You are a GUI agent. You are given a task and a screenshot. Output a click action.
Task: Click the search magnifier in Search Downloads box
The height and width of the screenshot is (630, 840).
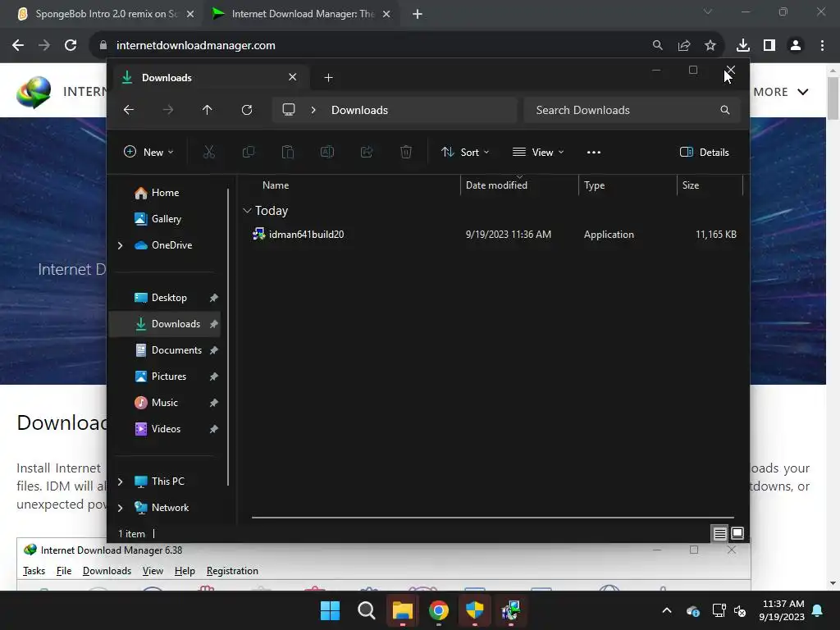(x=725, y=110)
